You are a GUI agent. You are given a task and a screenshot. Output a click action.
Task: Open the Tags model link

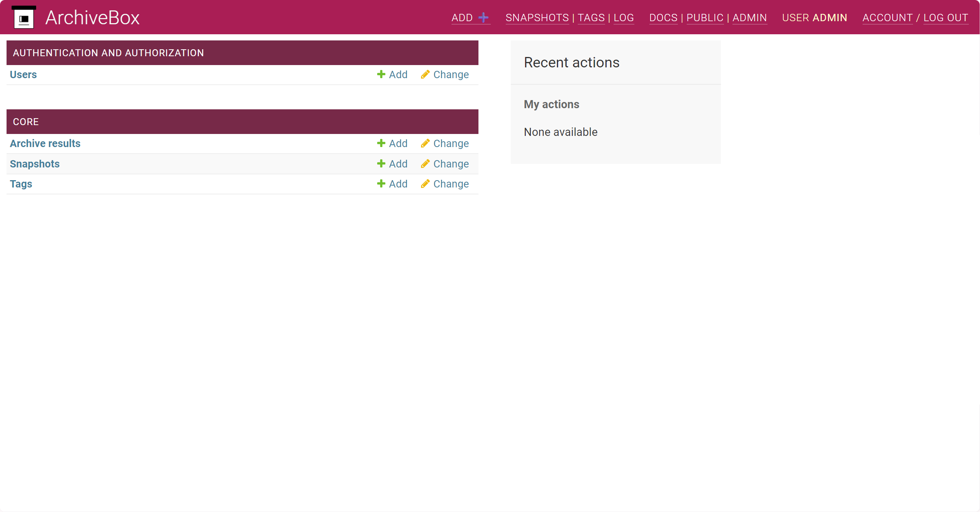pos(21,184)
